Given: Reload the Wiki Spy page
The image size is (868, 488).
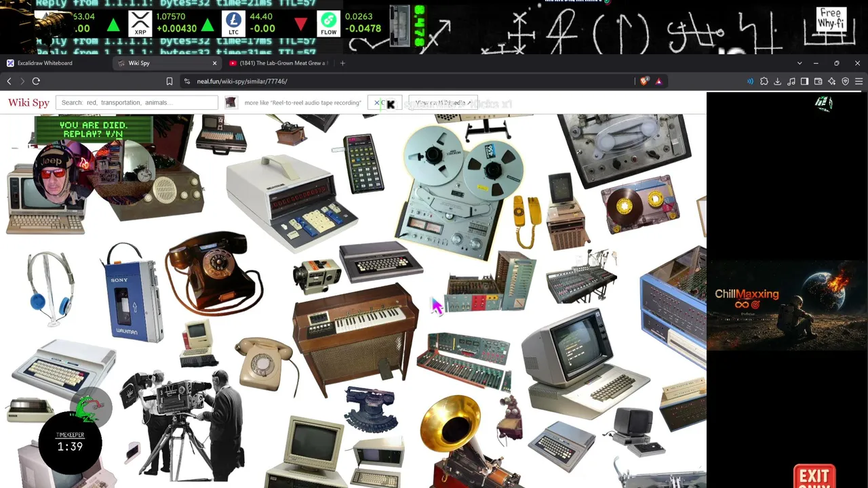Looking at the screenshot, I should tap(36, 81).
